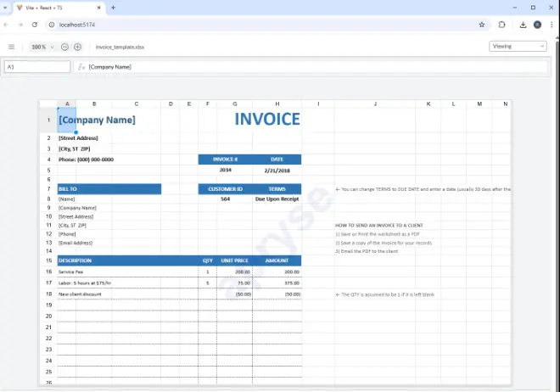Click the zoom out minus icon

pos(65,47)
